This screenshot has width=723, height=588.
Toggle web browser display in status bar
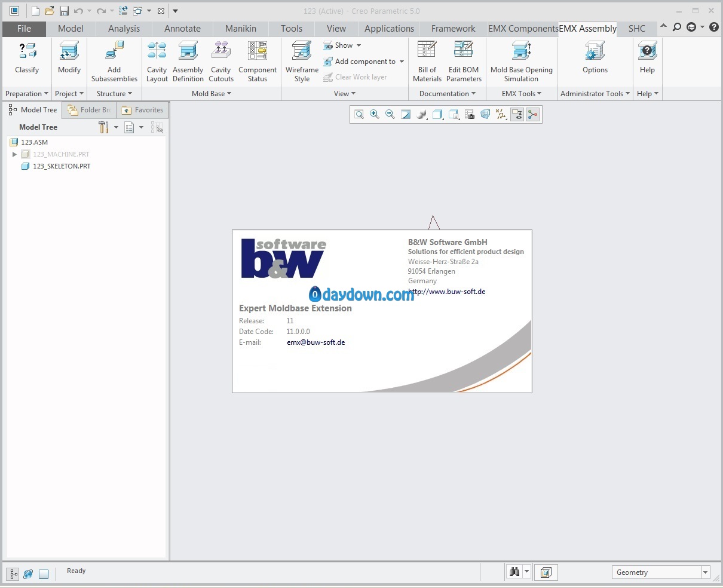[x=28, y=574]
